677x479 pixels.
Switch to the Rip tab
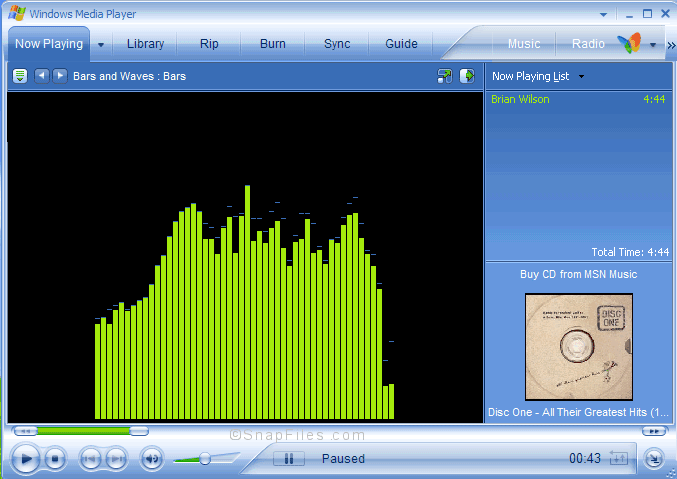click(209, 44)
